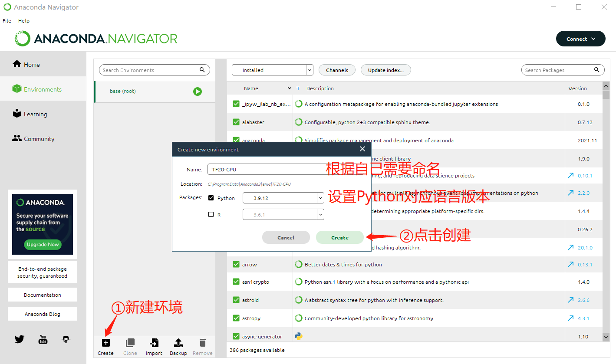Click the Backup environment icon
The height and width of the screenshot is (364, 616).
(178, 343)
